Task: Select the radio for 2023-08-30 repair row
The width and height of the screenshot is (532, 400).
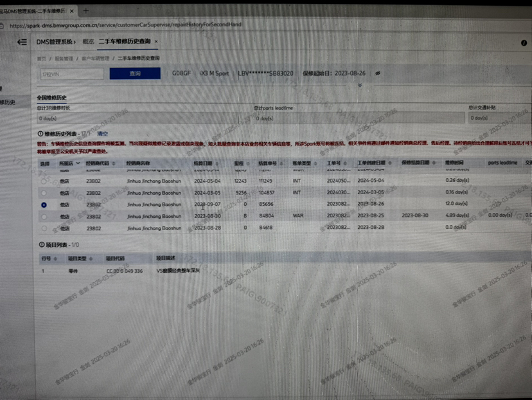Action: point(44,217)
